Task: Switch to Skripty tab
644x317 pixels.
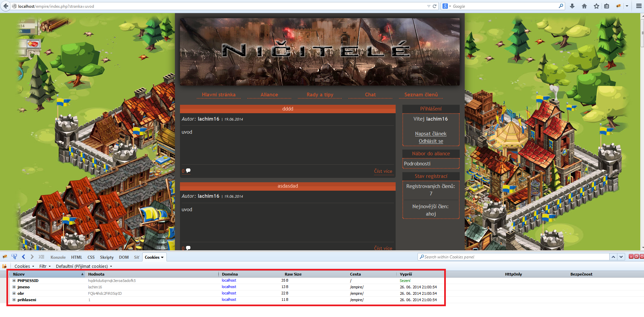Action: click(x=106, y=257)
